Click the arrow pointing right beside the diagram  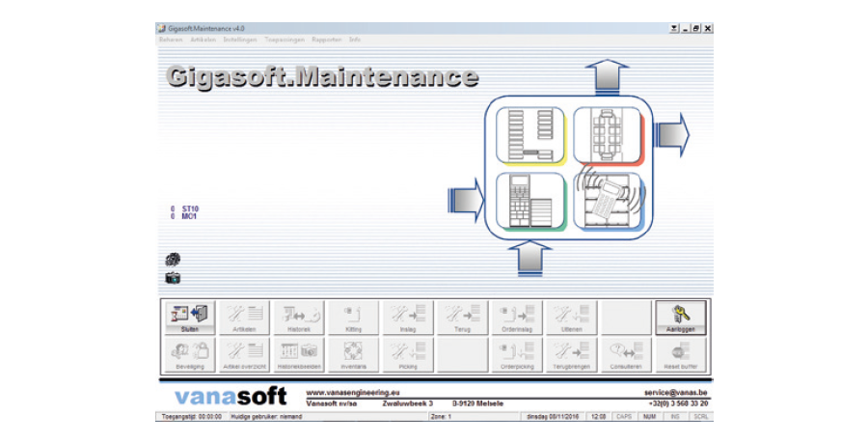coord(672,135)
